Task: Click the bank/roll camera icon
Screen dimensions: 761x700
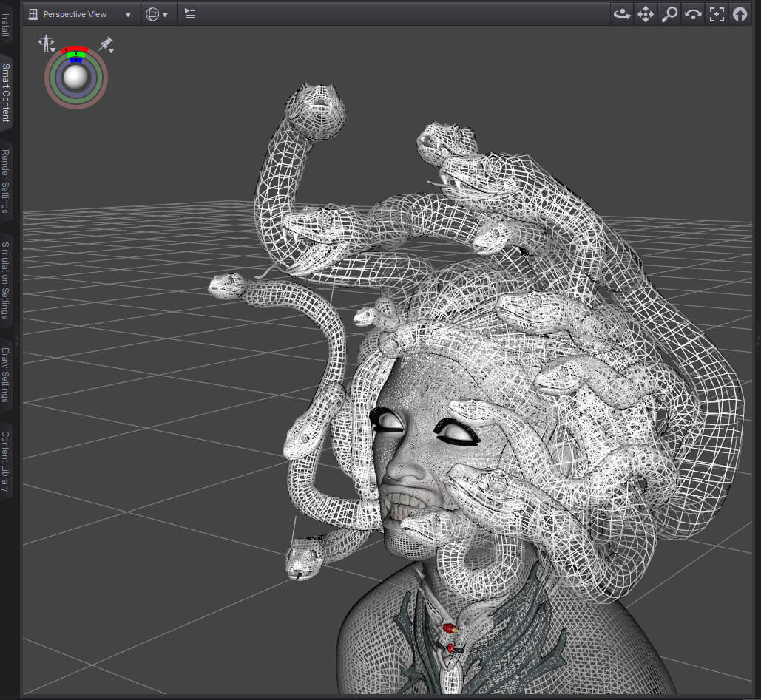Action: click(x=693, y=14)
